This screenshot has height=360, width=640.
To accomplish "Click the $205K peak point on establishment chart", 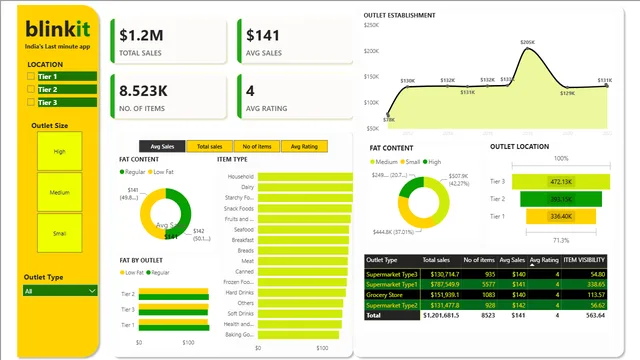I will 527,49.
